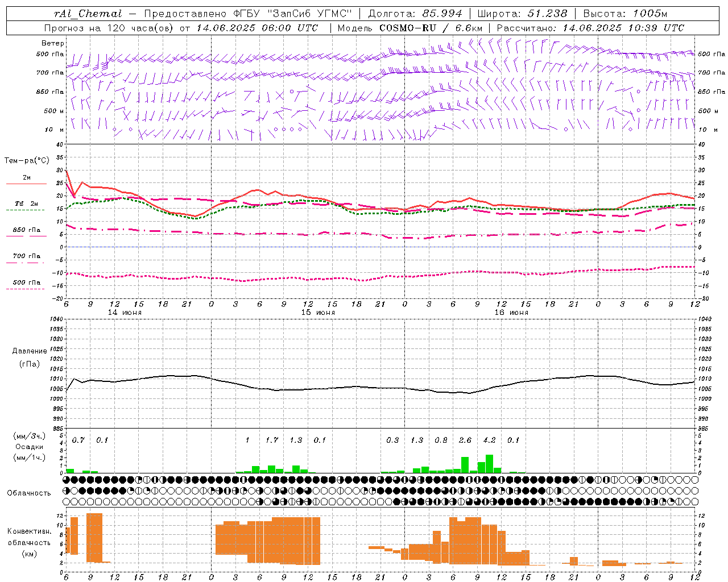Viewport: 728px width, 582px height.
Task: Click the Давление pressure panel label
Action: [x=30, y=351]
